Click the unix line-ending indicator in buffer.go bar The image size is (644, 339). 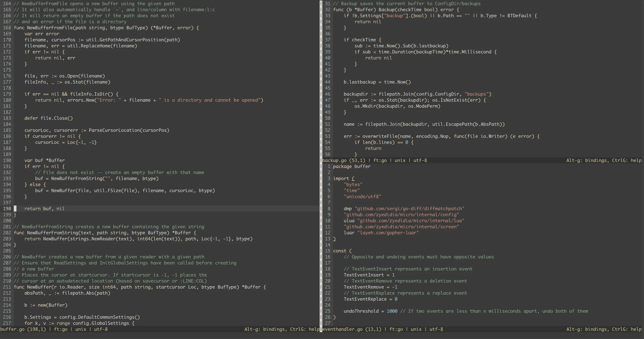80,329
